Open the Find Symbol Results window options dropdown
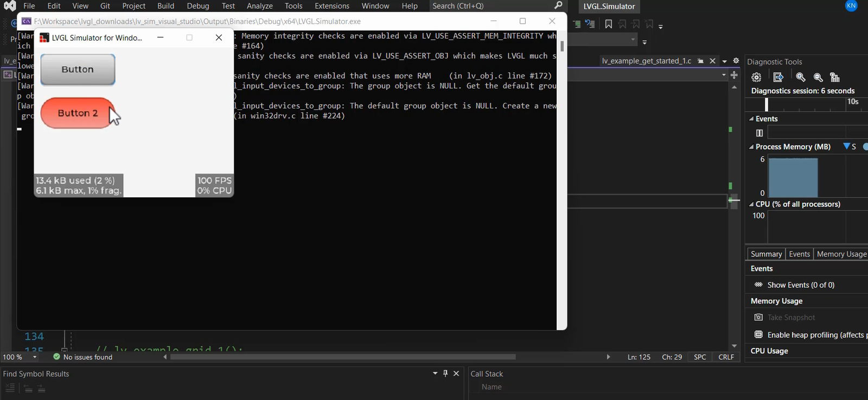 pyautogui.click(x=435, y=373)
